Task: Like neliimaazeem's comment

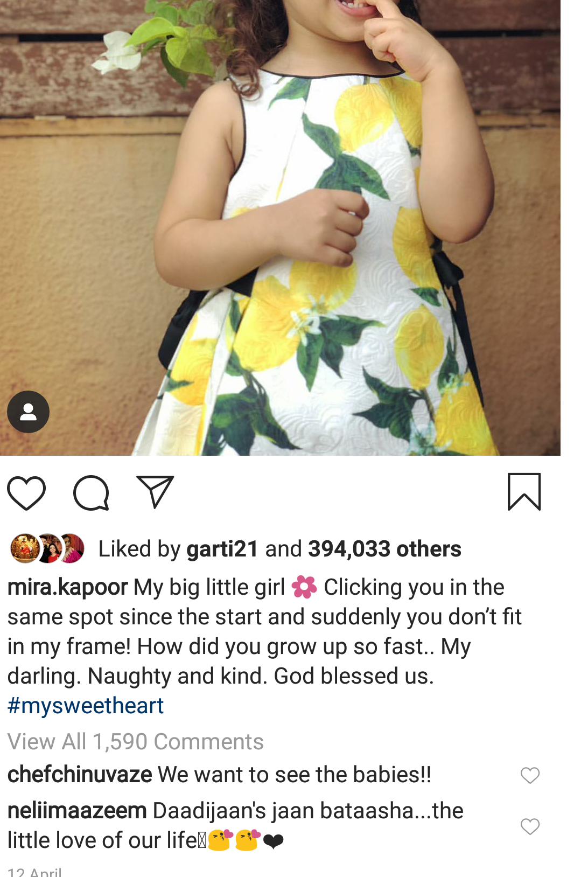Action: pos(530,826)
